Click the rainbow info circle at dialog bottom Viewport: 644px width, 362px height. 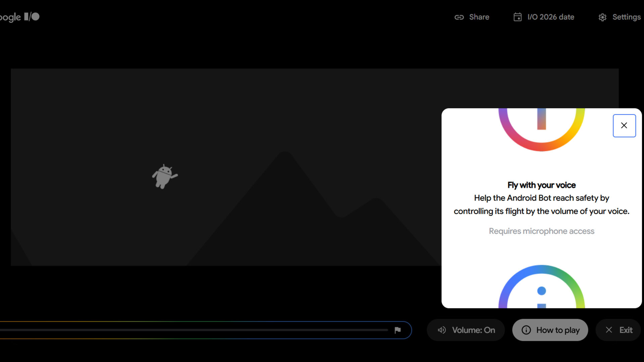[x=541, y=292]
